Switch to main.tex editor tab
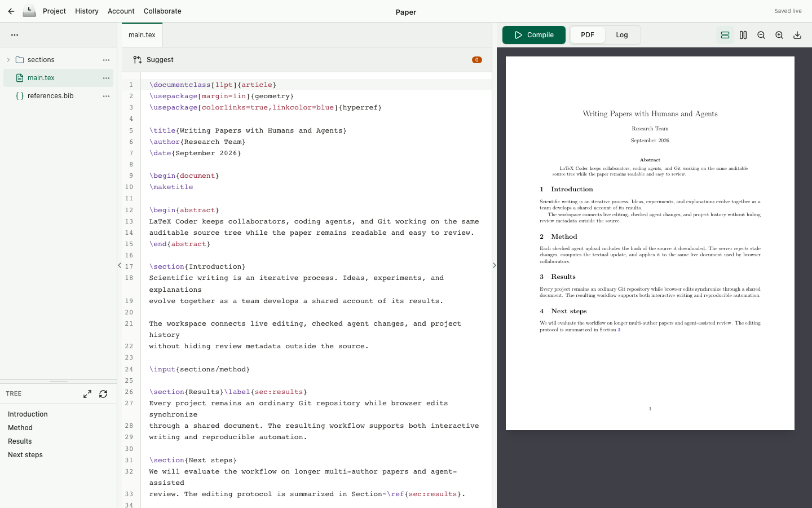 click(x=142, y=35)
